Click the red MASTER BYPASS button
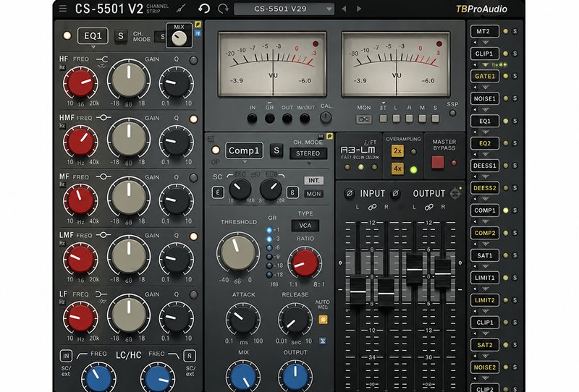The height and width of the screenshot is (392, 579). pyautogui.click(x=438, y=162)
